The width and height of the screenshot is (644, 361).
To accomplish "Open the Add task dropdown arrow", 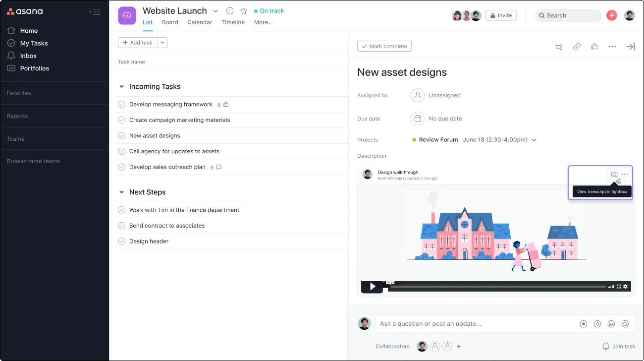I will (x=162, y=43).
